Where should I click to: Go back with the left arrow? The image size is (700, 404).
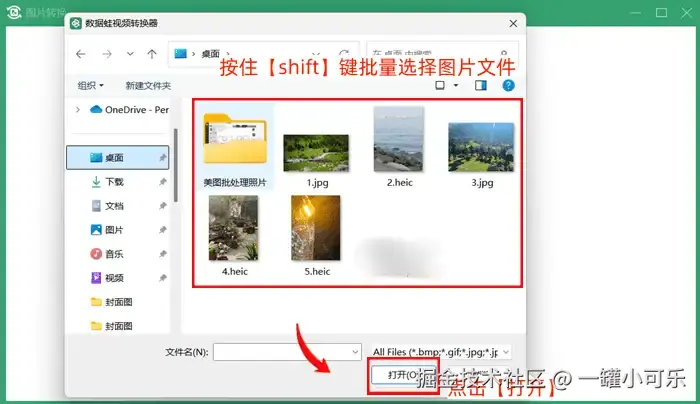coord(80,54)
